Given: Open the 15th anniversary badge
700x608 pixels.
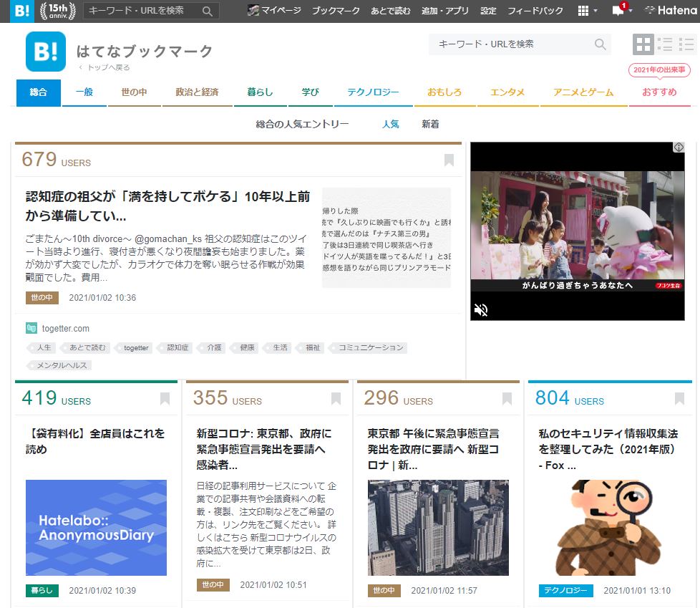Looking at the screenshot, I should coord(58,11).
